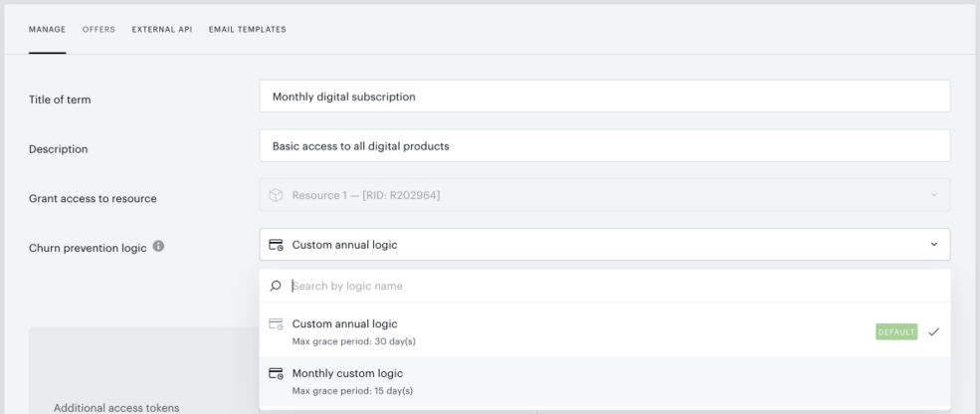Screen dimensions: 980x414
Task: Click the card icon in the churn logic select box
Action: pyautogui.click(x=276, y=245)
